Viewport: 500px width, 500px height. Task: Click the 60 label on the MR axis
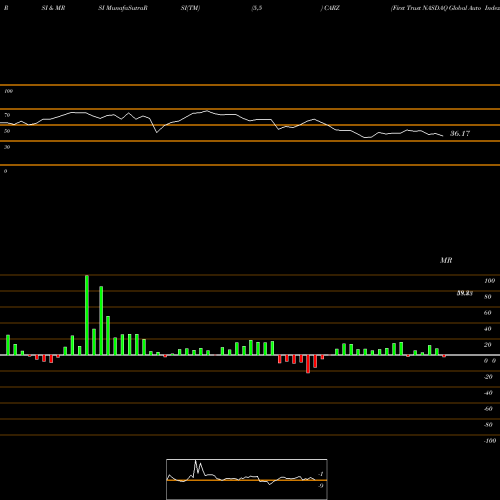pyautogui.click(x=487, y=313)
